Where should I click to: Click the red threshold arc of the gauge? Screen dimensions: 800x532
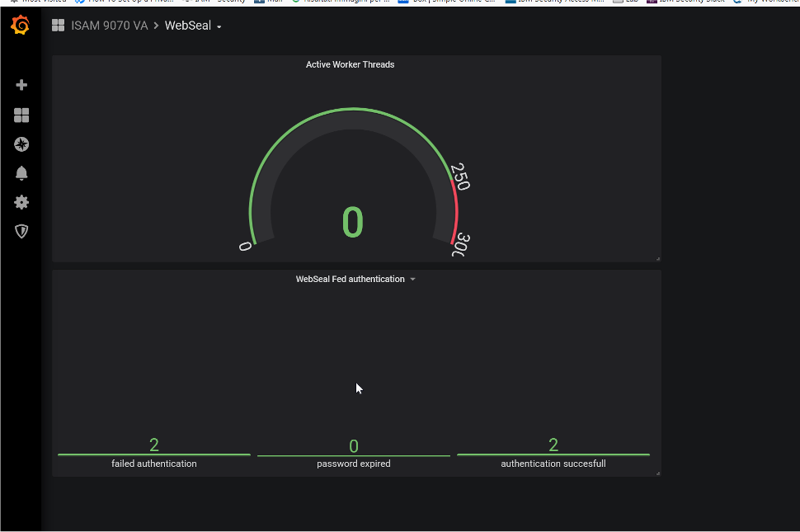(x=455, y=212)
